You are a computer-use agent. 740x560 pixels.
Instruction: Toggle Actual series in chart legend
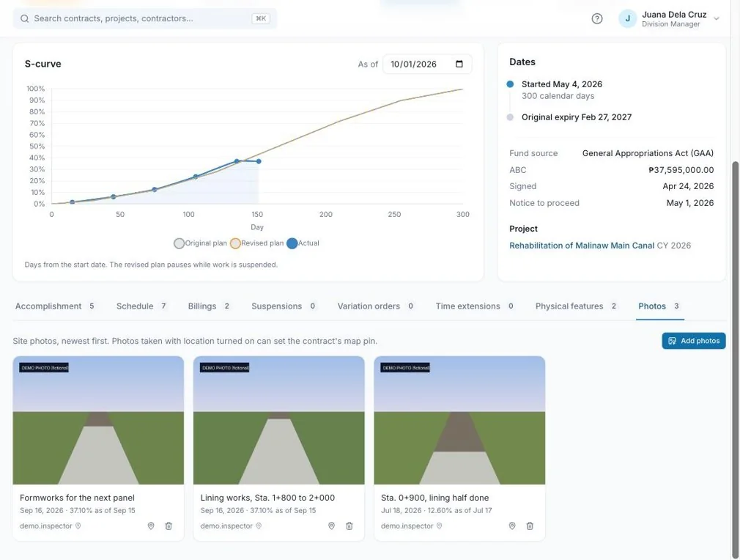303,243
